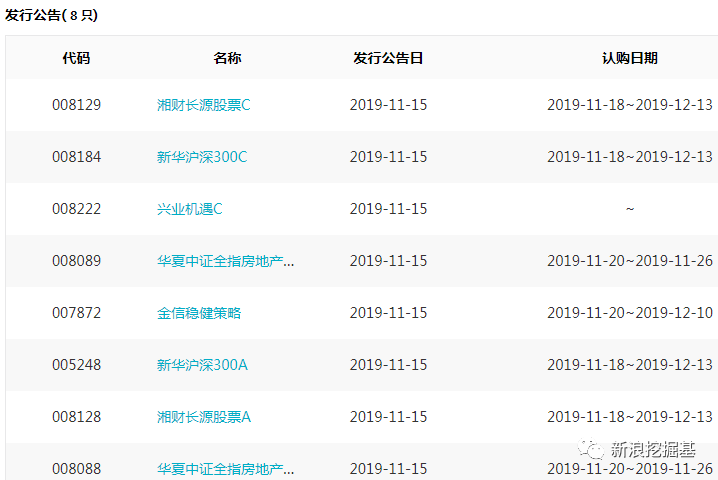The image size is (718, 480).
Task: Open fund link 兴业机遇C
Action: (x=190, y=209)
